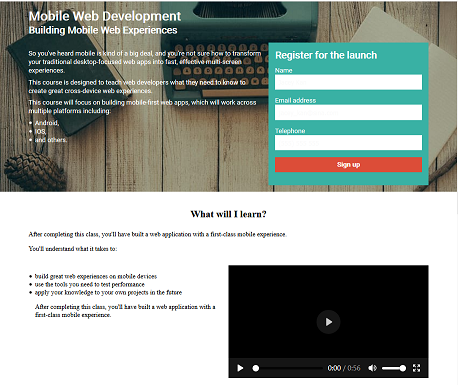Click the 'What will I learn?' heading
Viewport: 458px width, 385px height.
coord(228,214)
